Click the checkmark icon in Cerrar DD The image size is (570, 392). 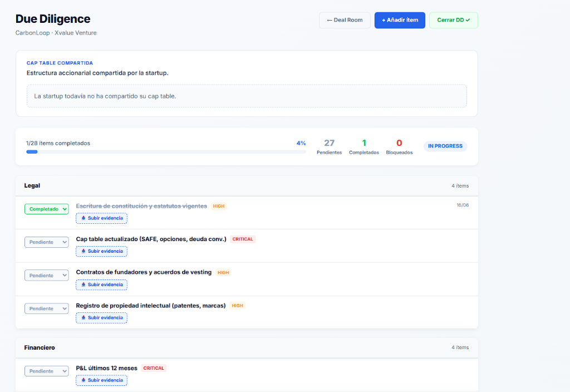coord(468,20)
